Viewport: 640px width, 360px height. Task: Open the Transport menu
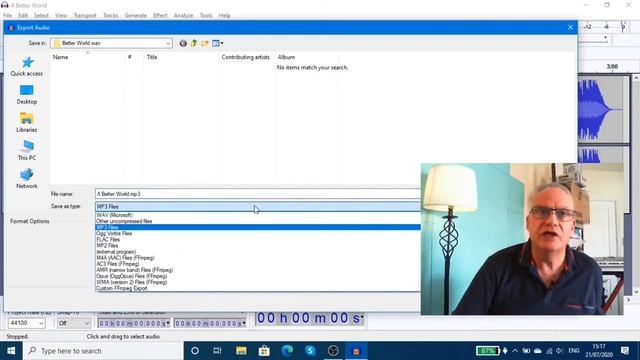(85, 16)
